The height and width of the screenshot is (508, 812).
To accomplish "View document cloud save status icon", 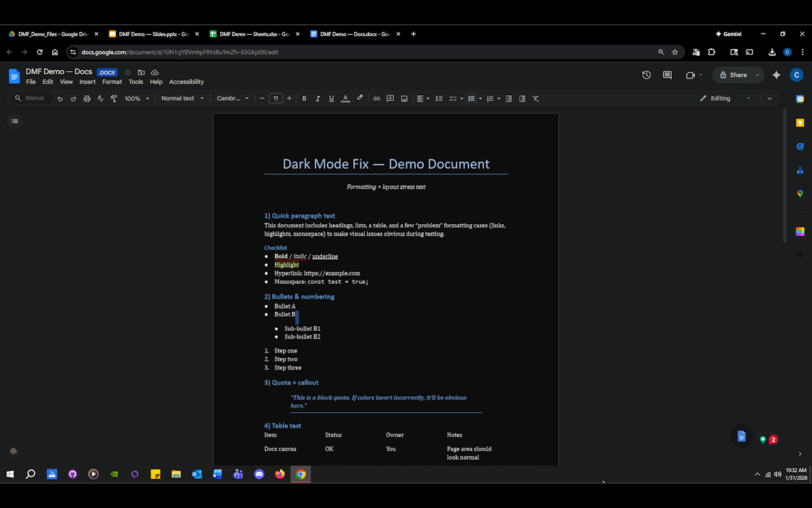I will coord(155,72).
